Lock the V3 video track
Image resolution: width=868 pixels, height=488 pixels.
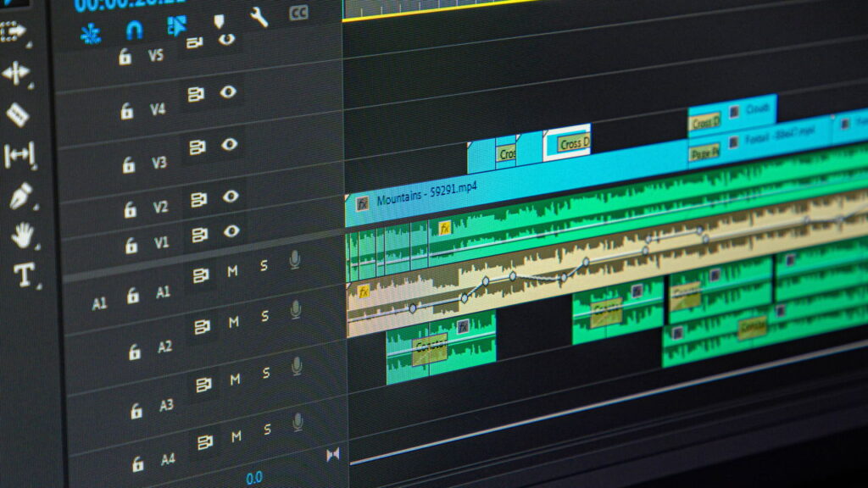pos(128,164)
